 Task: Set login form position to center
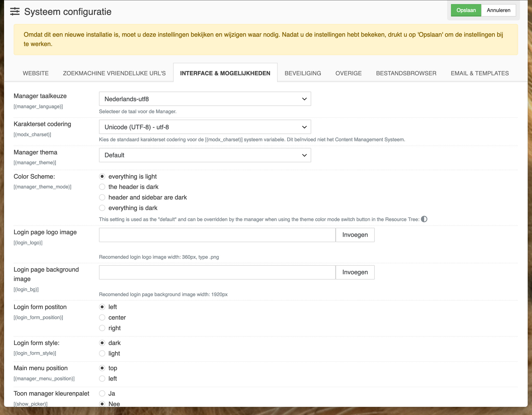tap(102, 317)
